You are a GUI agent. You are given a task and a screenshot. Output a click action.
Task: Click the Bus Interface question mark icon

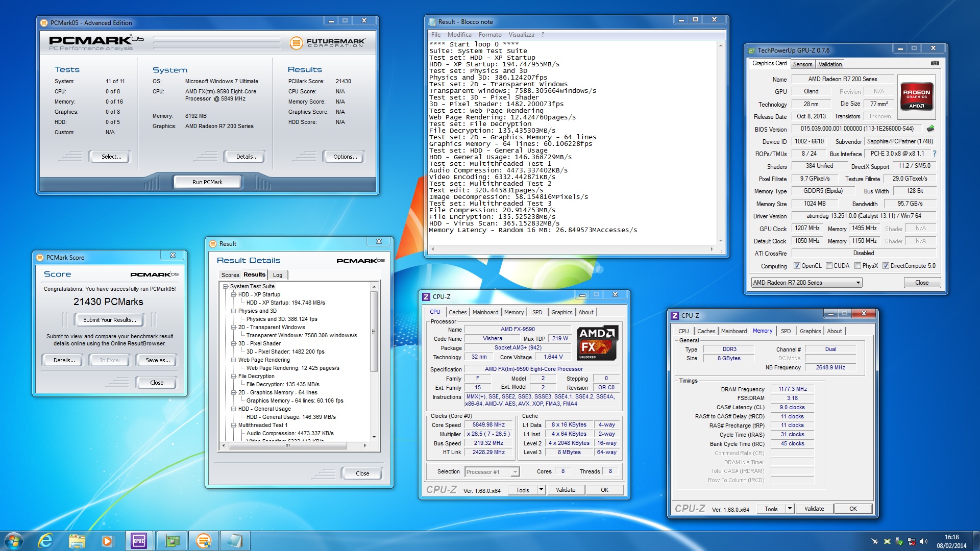935,154
